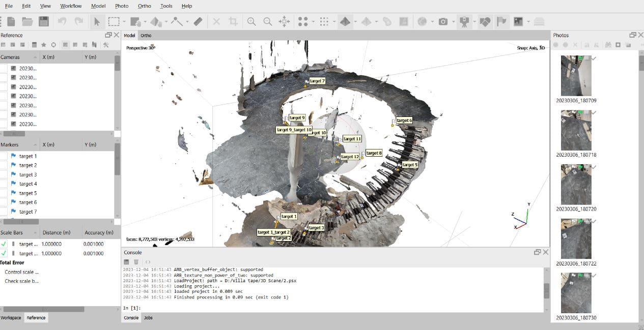Save the project with the floppy icon
This screenshot has width=644, height=330.
point(44,21)
